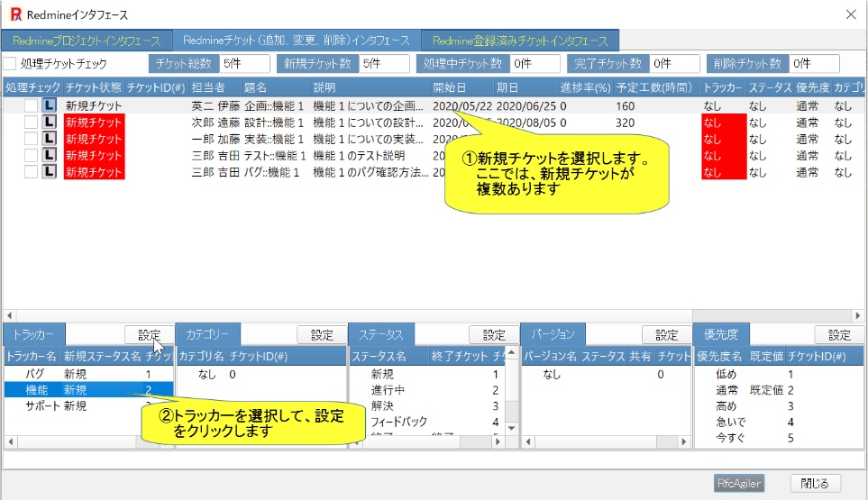
Task: Click 設定 button in カテゴリー panel
Action: 322,334
